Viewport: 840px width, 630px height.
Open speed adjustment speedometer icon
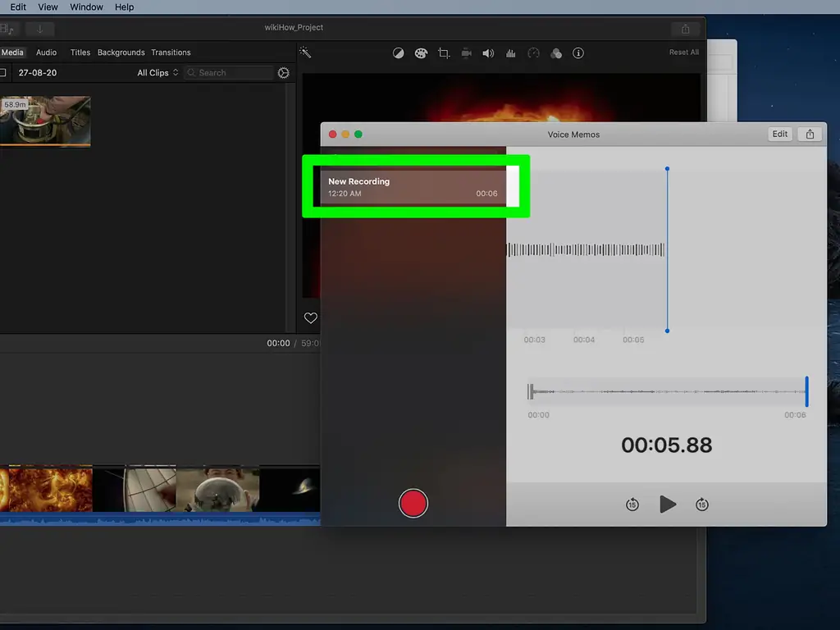pos(533,53)
